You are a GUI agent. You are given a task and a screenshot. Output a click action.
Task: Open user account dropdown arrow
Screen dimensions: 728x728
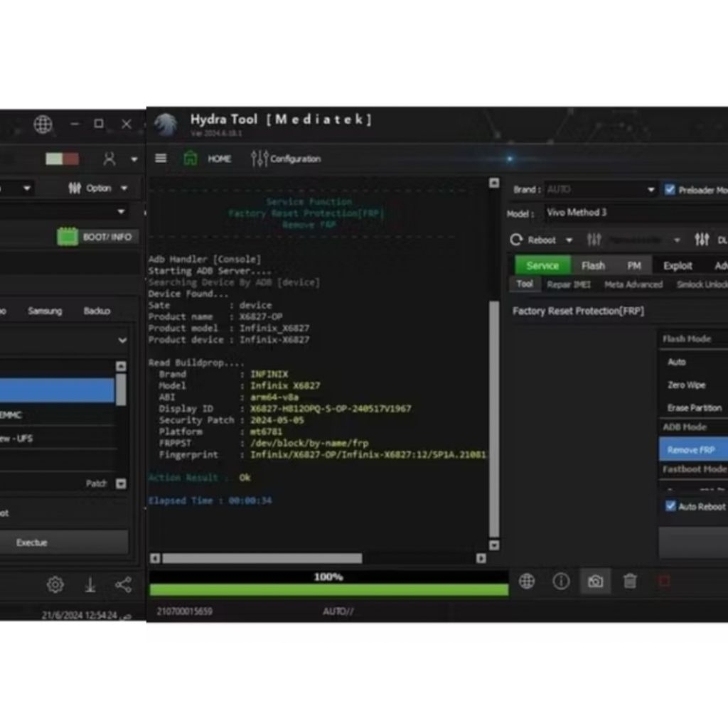(134, 159)
